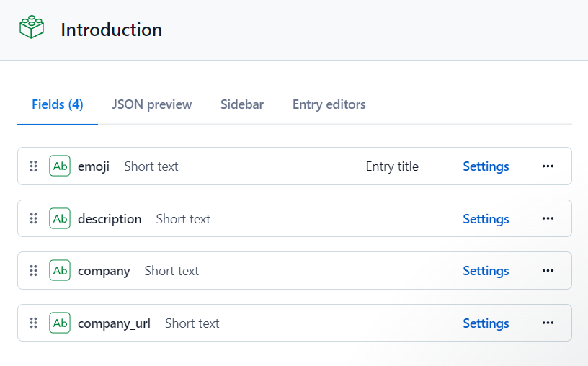This screenshot has width=588, height=366.
Task: Switch to the JSON preview tab
Action: coord(152,104)
